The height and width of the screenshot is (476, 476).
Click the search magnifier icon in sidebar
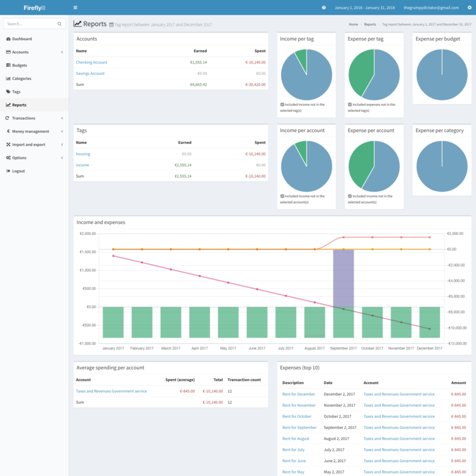pyautogui.click(x=60, y=23)
